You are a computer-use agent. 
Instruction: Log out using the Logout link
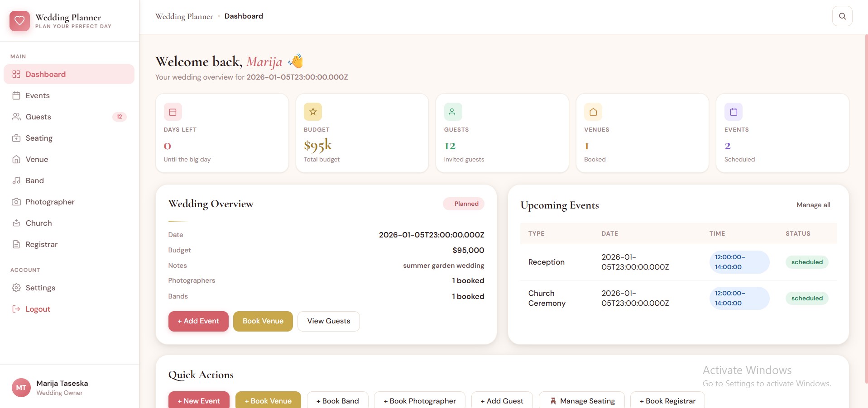[x=38, y=309]
